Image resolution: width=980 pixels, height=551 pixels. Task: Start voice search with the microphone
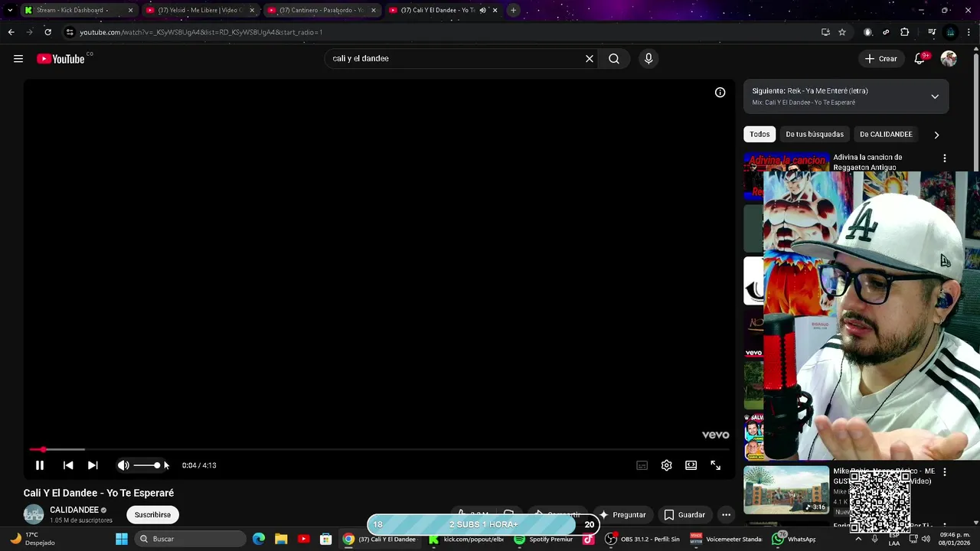click(648, 59)
